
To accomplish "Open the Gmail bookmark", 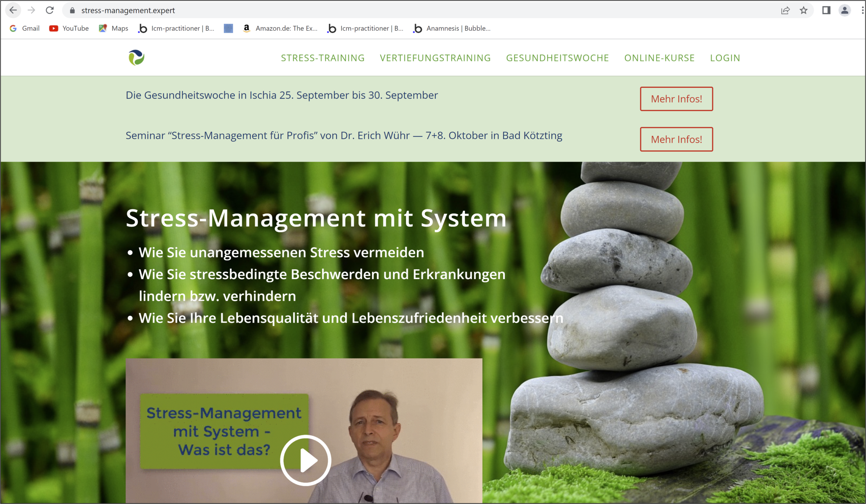I will tap(25, 28).
